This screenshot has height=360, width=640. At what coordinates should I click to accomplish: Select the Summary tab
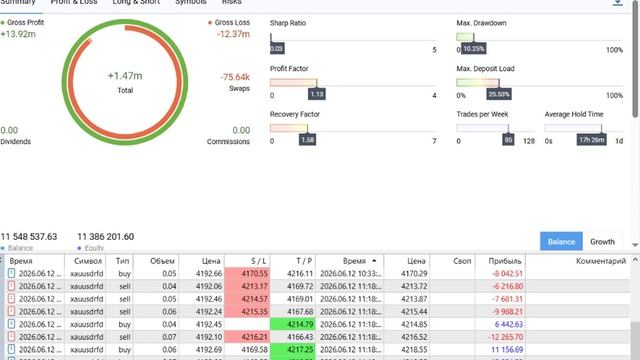(x=18, y=2)
